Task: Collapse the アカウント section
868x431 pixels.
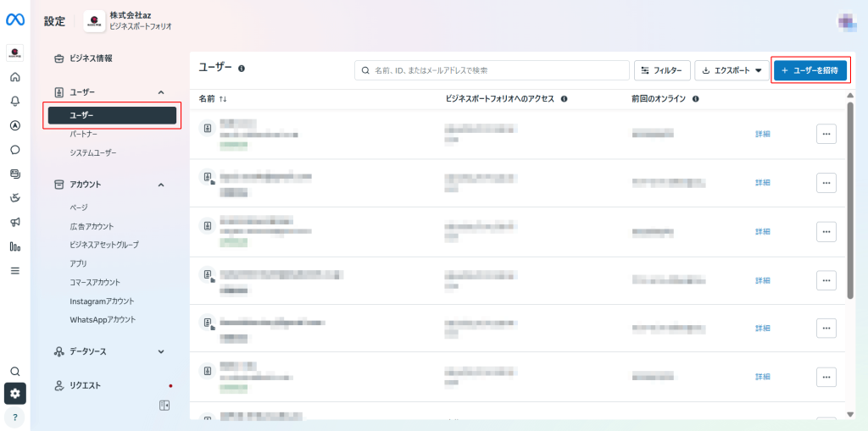Action: (x=161, y=184)
